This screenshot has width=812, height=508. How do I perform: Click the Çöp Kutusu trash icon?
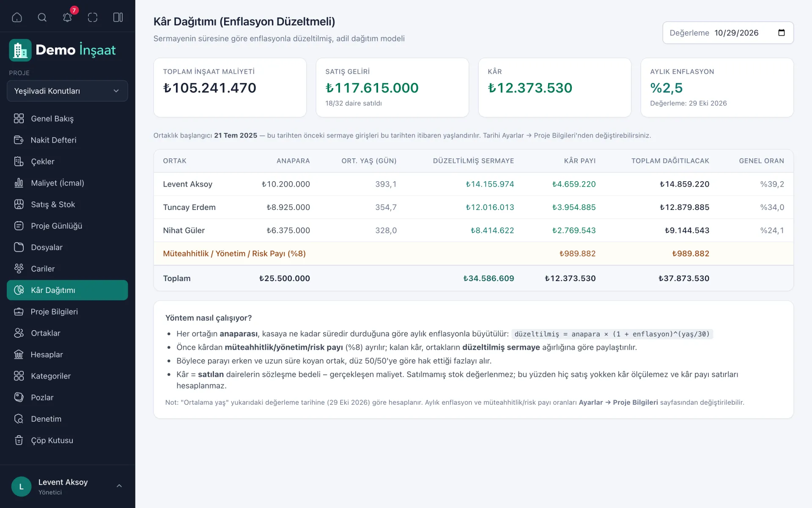pos(19,440)
